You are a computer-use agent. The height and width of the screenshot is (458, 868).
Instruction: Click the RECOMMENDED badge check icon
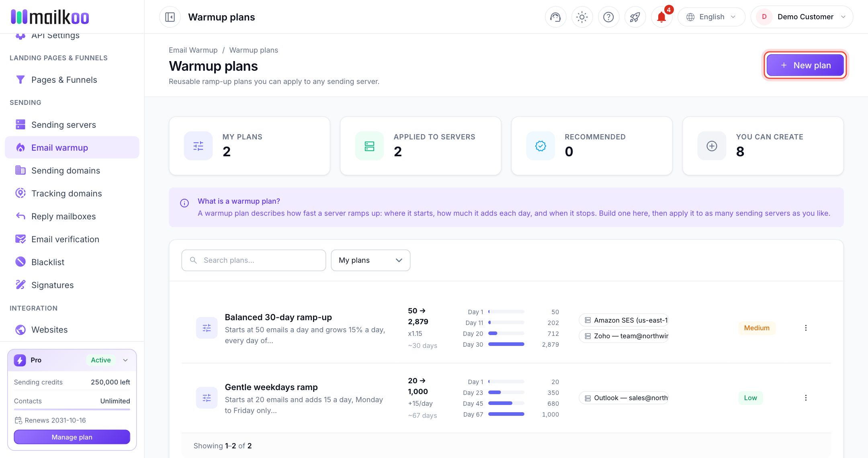click(x=540, y=146)
